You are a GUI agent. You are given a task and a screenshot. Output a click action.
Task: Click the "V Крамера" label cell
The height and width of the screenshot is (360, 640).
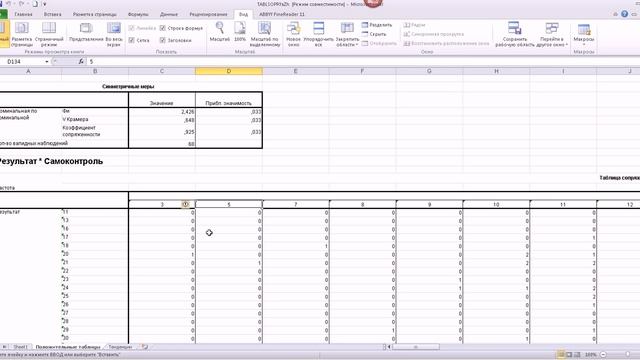click(x=95, y=120)
